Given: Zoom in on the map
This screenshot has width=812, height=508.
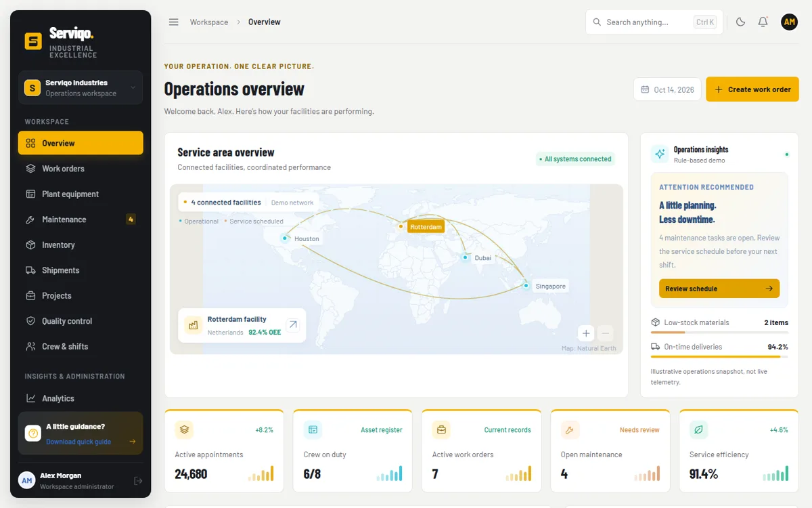Looking at the screenshot, I should coord(587,333).
